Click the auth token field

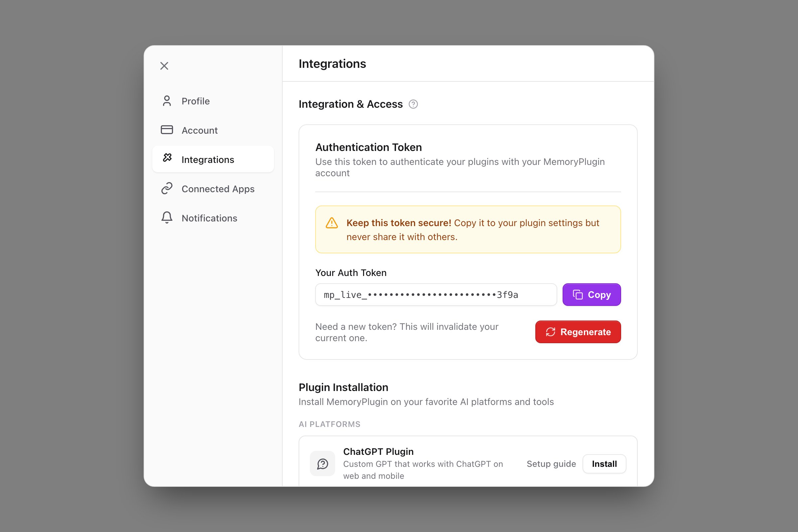(x=436, y=295)
